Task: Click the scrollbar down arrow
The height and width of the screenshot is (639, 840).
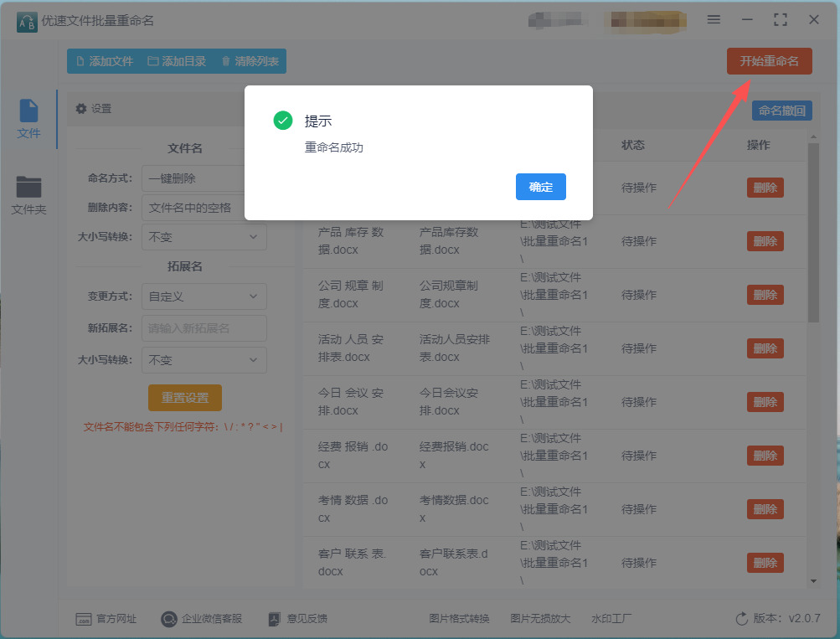Action: coord(813,581)
